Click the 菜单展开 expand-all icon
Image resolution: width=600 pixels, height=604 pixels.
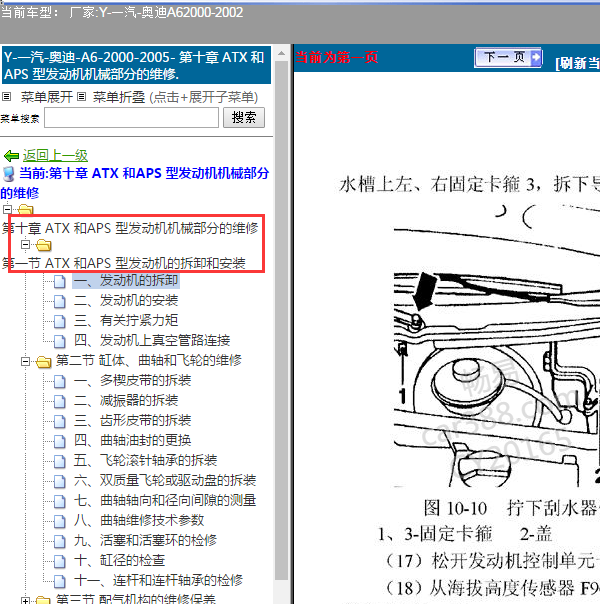7,97
